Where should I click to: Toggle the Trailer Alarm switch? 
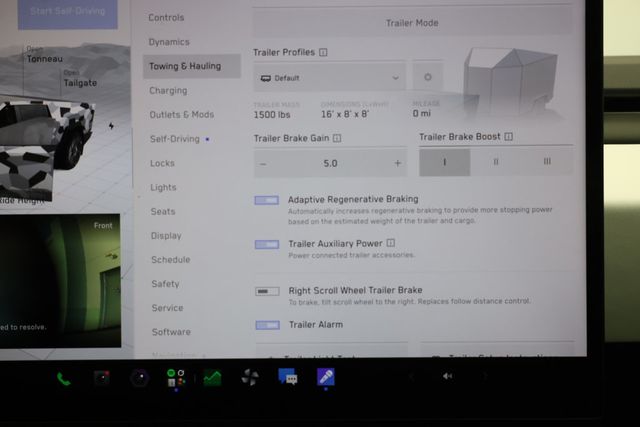tap(268, 325)
